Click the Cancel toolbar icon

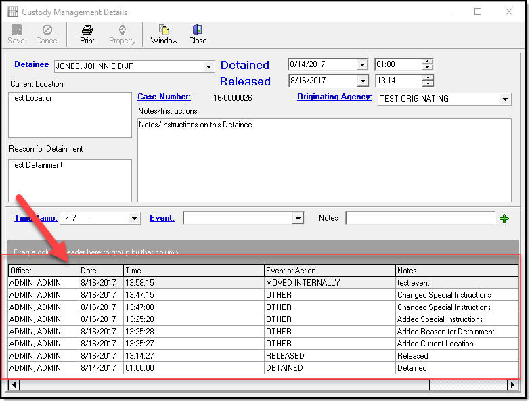[x=47, y=30]
